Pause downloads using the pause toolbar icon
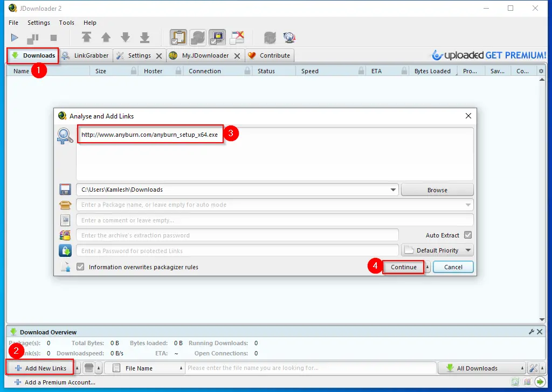Viewport: 552px width, 392px height. [33, 38]
